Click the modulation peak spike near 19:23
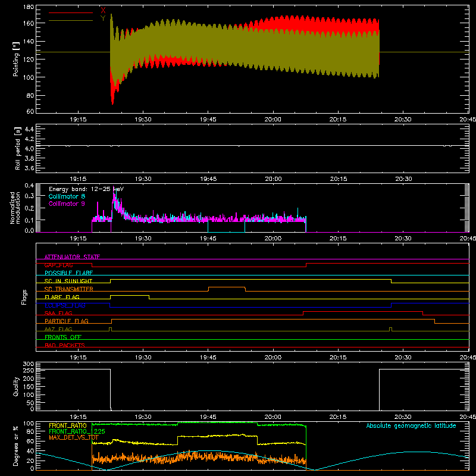The image size is (476, 476). pyautogui.click(x=114, y=195)
